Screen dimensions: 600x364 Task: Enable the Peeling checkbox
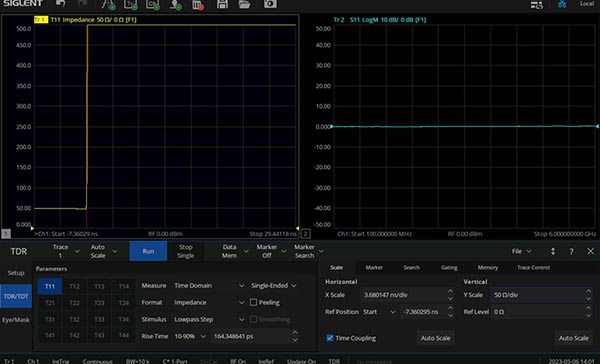tap(253, 302)
